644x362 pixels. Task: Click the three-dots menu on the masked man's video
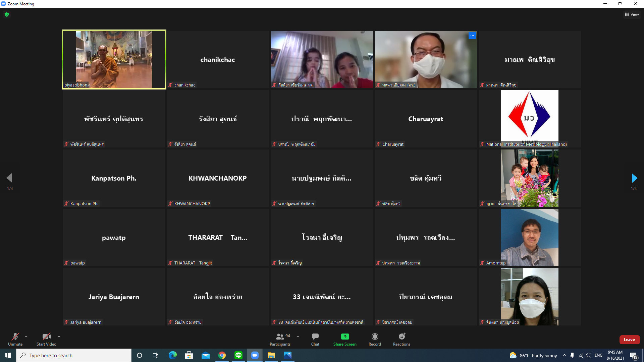(x=472, y=36)
